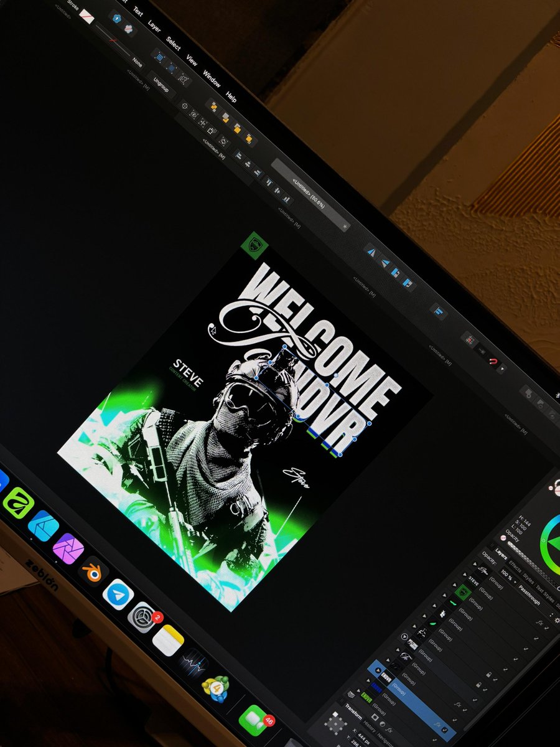Open the Passthrough blend mode dropdown
Image resolution: width=560 pixels, height=747 pixels.
[533, 595]
